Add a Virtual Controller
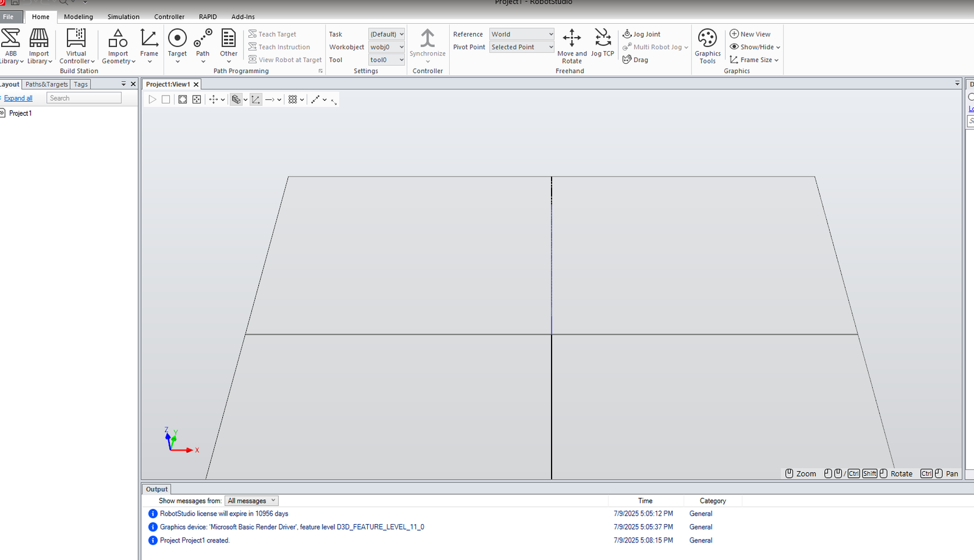Image resolution: width=974 pixels, height=560 pixels. (x=77, y=46)
